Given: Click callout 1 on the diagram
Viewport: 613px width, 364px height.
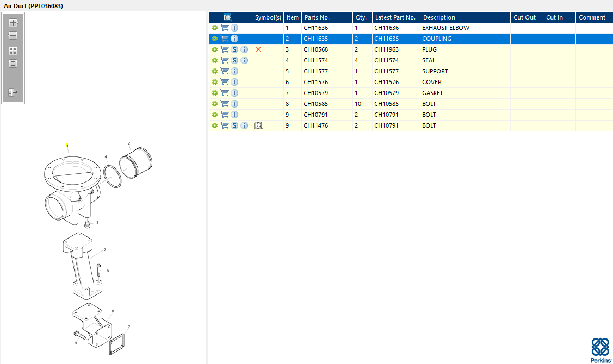Looking at the screenshot, I should [x=67, y=146].
